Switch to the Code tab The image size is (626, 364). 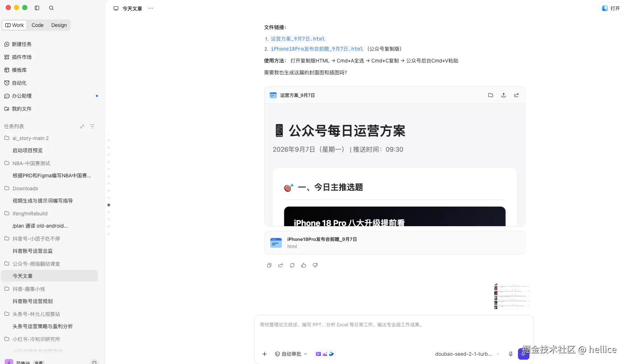(37, 25)
